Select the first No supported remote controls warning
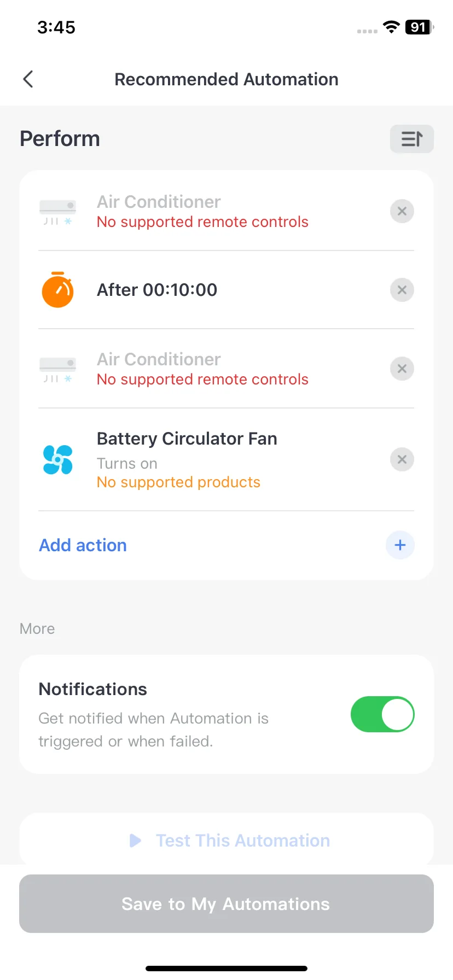Screen dimensions: 453x980 (x=202, y=222)
